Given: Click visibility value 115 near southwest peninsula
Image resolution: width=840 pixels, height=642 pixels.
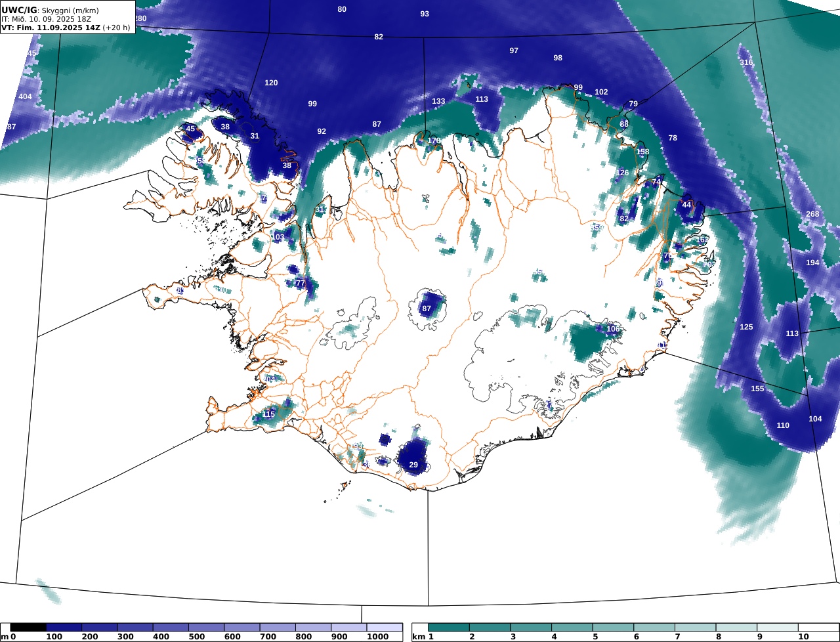Looking at the screenshot, I should (x=269, y=414).
